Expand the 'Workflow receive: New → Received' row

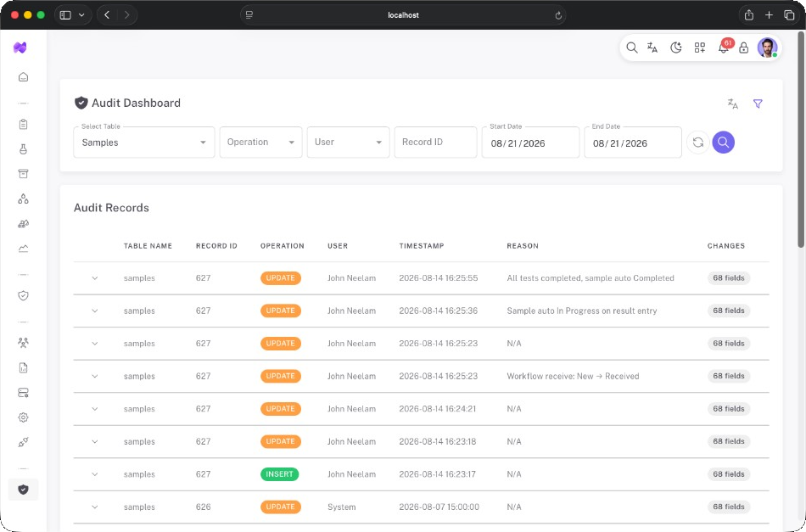[94, 376]
